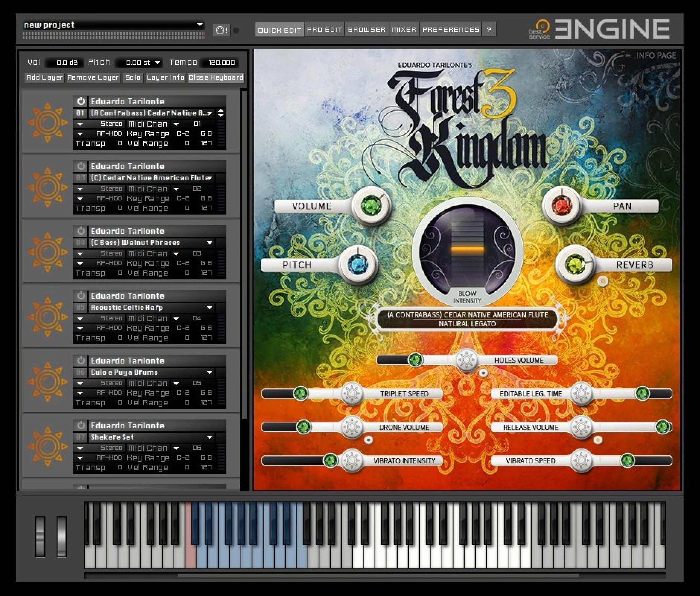The image size is (700, 596).
Task: Open the Mixer tab
Action: [x=404, y=30]
